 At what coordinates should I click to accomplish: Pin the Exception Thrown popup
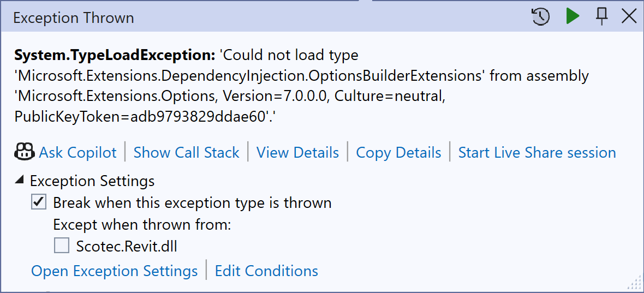tap(601, 17)
